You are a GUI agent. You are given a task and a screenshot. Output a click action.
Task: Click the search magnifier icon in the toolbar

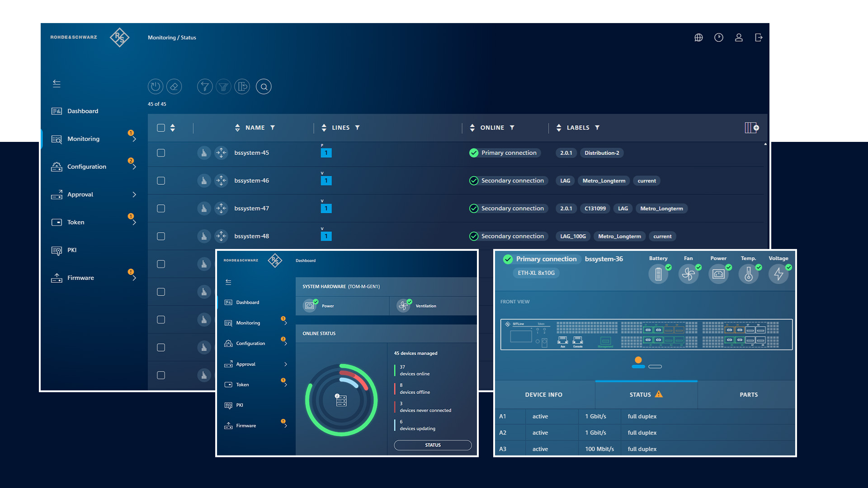[x=264, y=86]
